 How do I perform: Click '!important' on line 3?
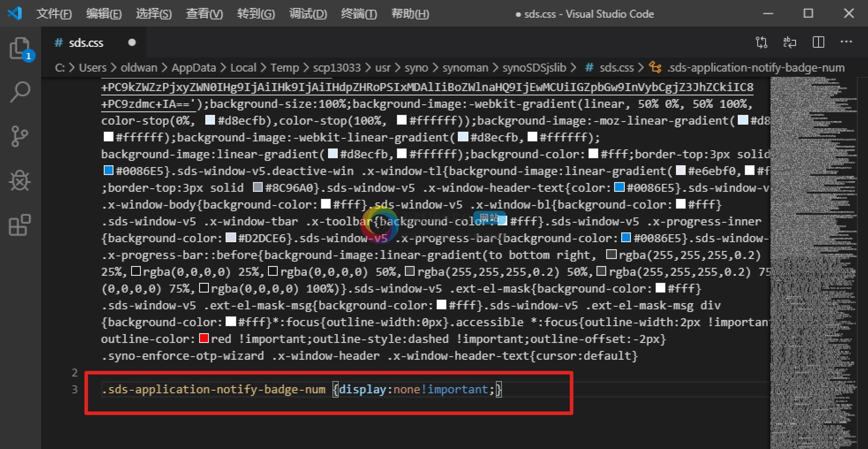(x=454, y=389)
